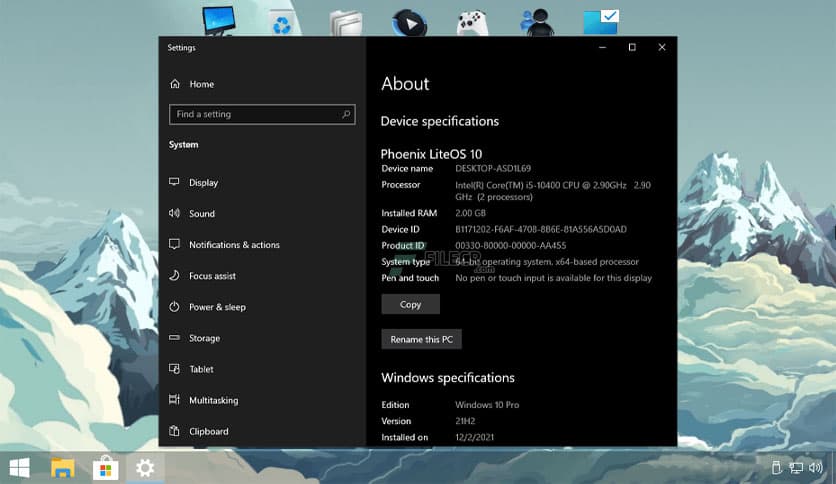Open Notifications & actions settings
Viewport: 836px width, 484px height.
point(234,245)
